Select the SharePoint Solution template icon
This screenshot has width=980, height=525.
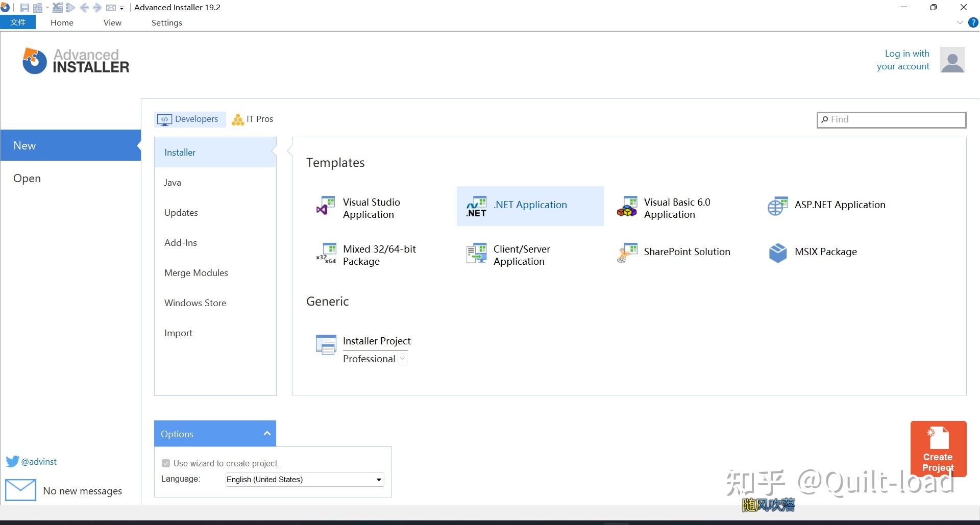pyautogui.click(x=627, y=252)
